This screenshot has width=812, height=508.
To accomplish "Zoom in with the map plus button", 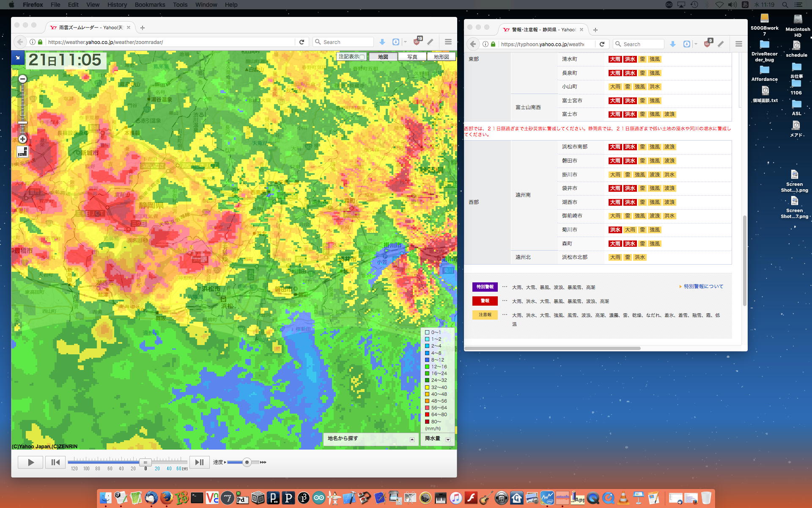I will tap(23, 139).
